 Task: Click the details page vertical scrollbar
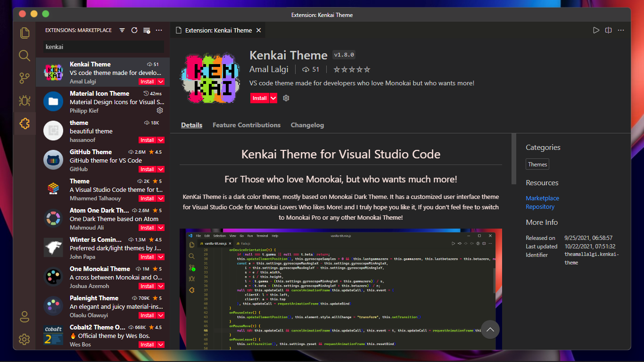514,159
